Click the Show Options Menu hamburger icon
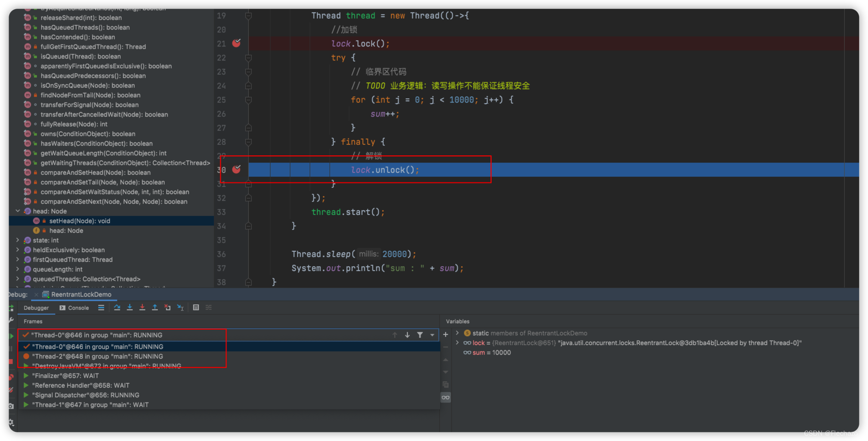868x441 pixels. [101, 307]
